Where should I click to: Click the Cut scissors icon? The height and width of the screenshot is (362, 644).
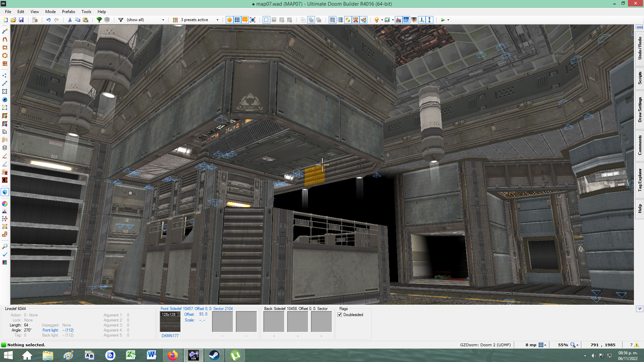click(x=70, y=20)
